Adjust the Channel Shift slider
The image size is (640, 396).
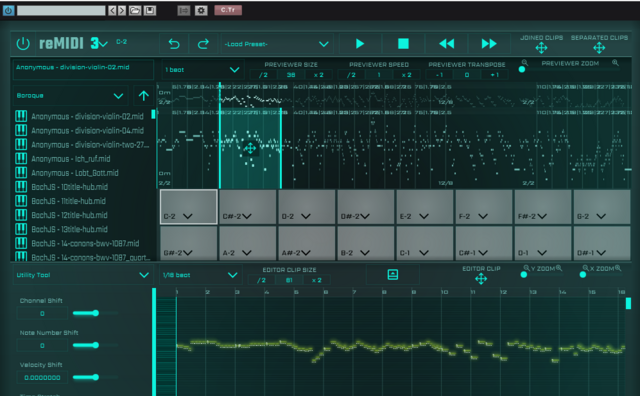click(96, 313)
